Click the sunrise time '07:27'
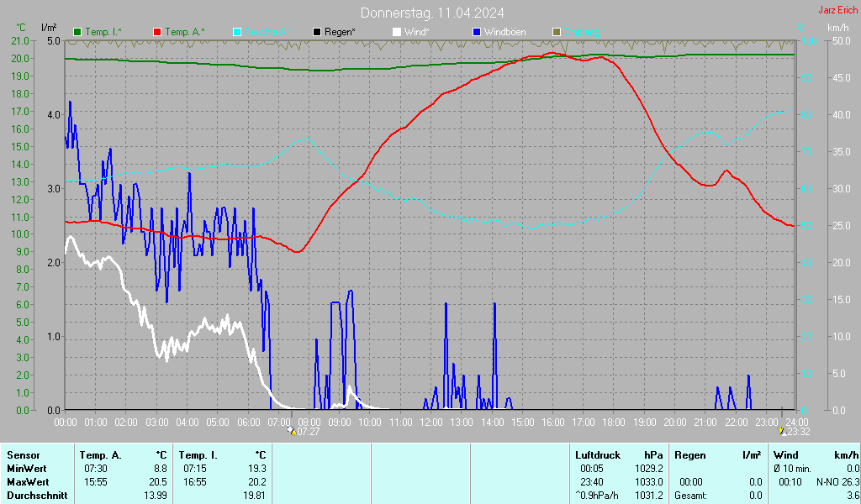The width and height of the screenshot is (861, 504). point(308,432)
